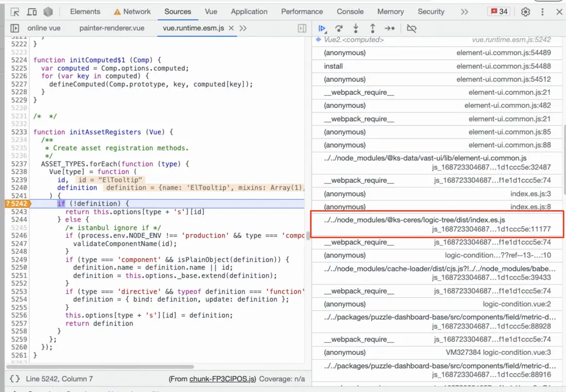
Task: Open the DevTools kebab menu
Action: click(542, 12)
